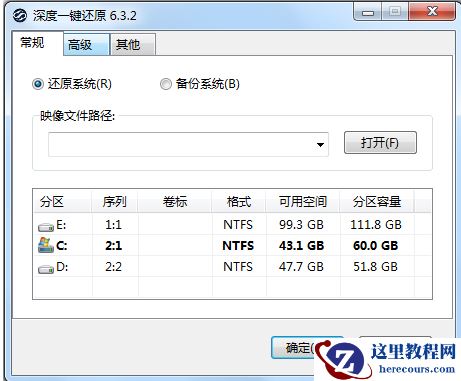Click capacity value 60.0 GB
Viewport: 461px width, 381px height.
click(376, 246)
